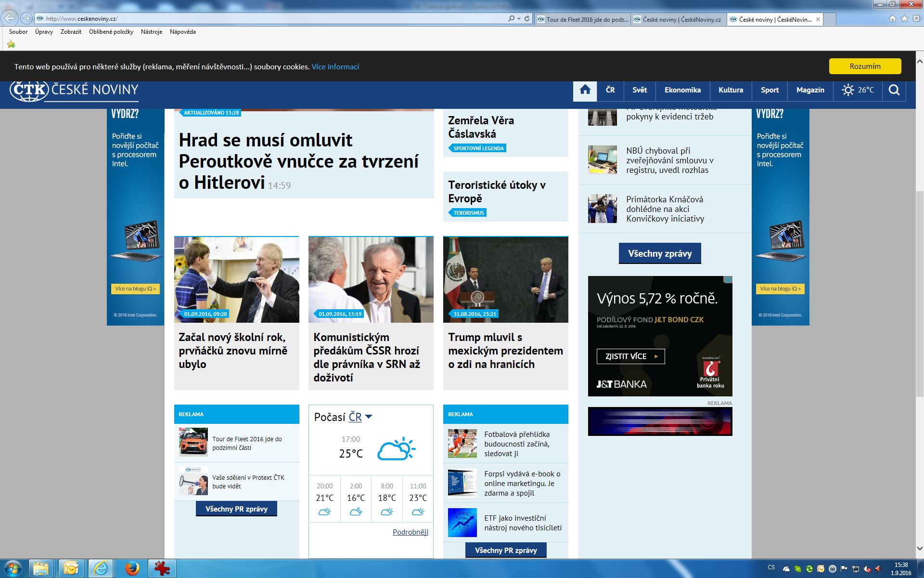Open the Zemřela Věra Čáslavská article
Screen dimensions: 924x578
(x=481, y=127)
